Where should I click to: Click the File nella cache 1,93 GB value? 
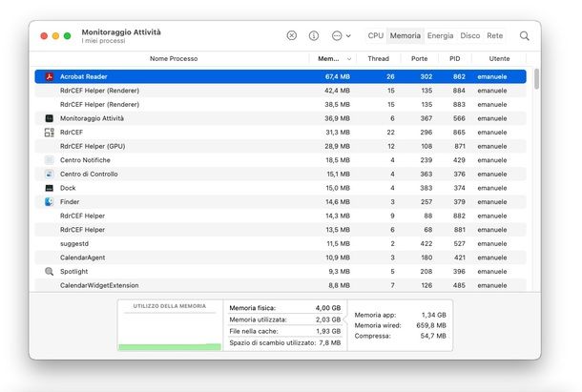[x=328, y=331]
